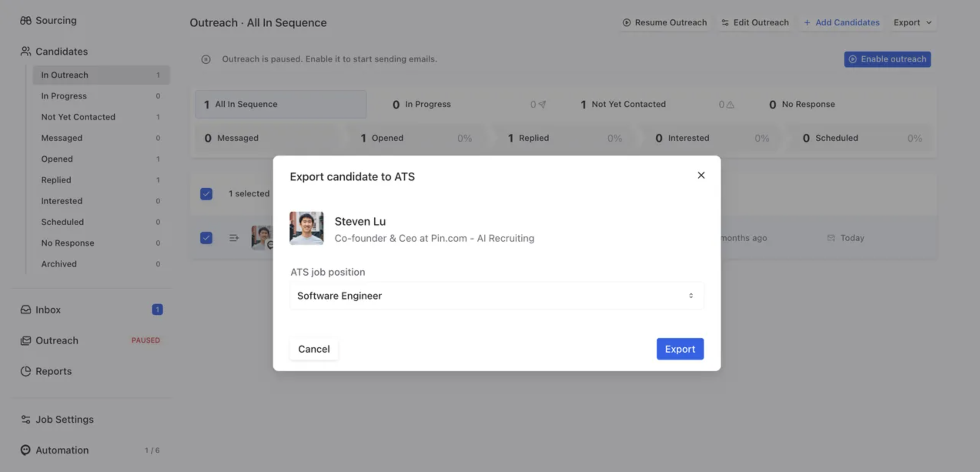Expand the Export dropdown in header
Viewport: 980px width, 472px height.
913,23
